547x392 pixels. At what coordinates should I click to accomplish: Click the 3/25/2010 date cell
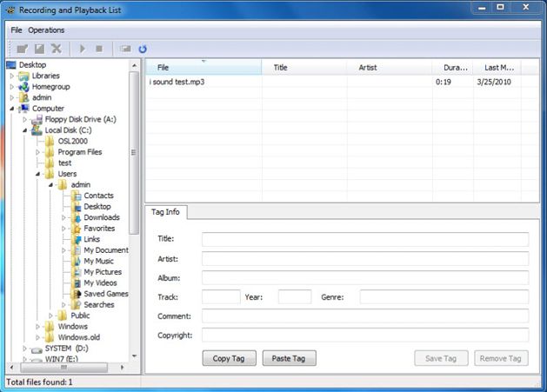tap(494, 82)
